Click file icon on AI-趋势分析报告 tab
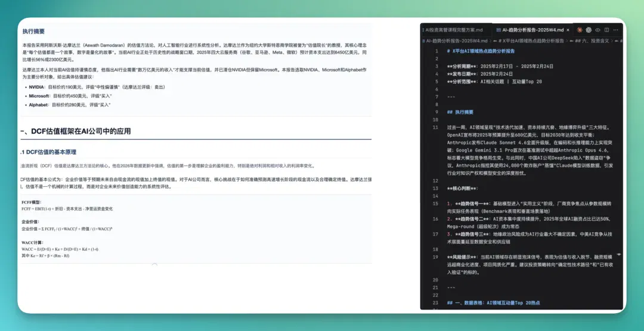 (499, 30)
